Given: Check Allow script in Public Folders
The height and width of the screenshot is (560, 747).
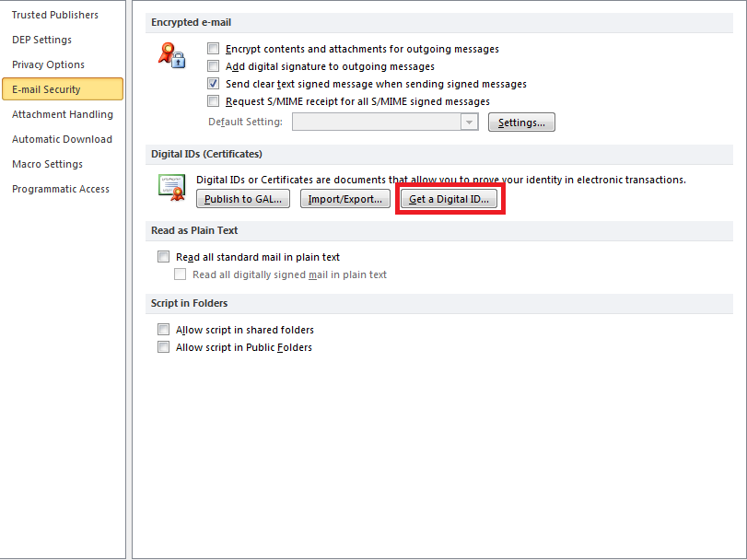Looking at the screenshot, I should coord(164,347).
